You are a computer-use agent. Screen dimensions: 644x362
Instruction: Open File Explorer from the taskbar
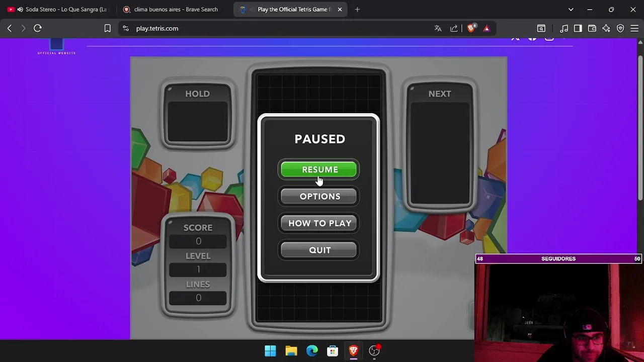(291, 350)
